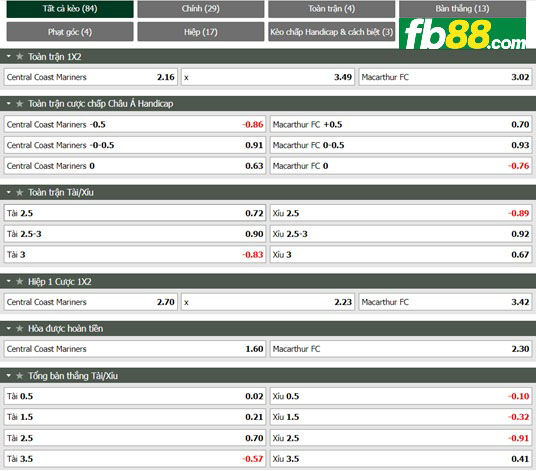The height and width of the screenshot is (471, 536).
Task: Collapse the Toàn trận Tài/Xỉu section arrow
Action: 9,192
